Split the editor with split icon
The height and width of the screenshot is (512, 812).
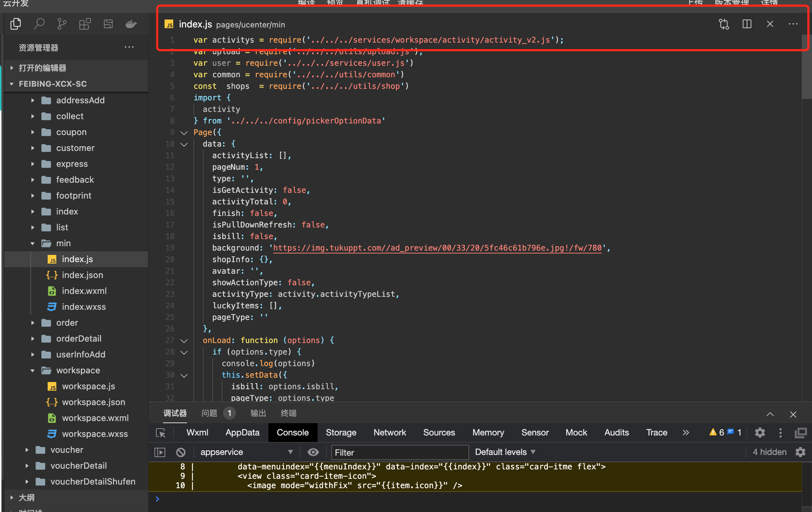click(747, 24)
